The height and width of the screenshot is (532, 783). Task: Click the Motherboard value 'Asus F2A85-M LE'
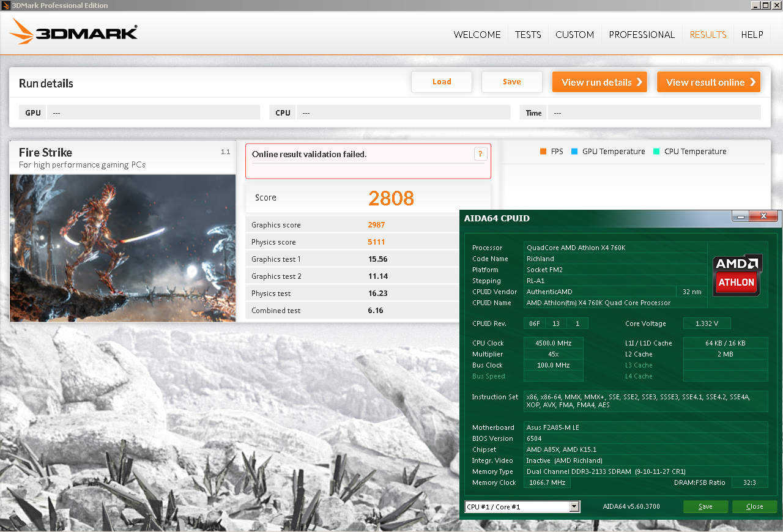click(x=552, y=427)
